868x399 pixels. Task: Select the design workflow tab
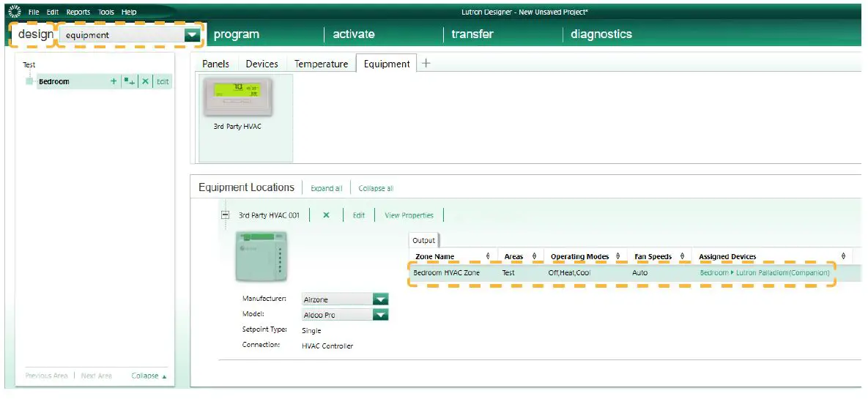pos(35,34)
